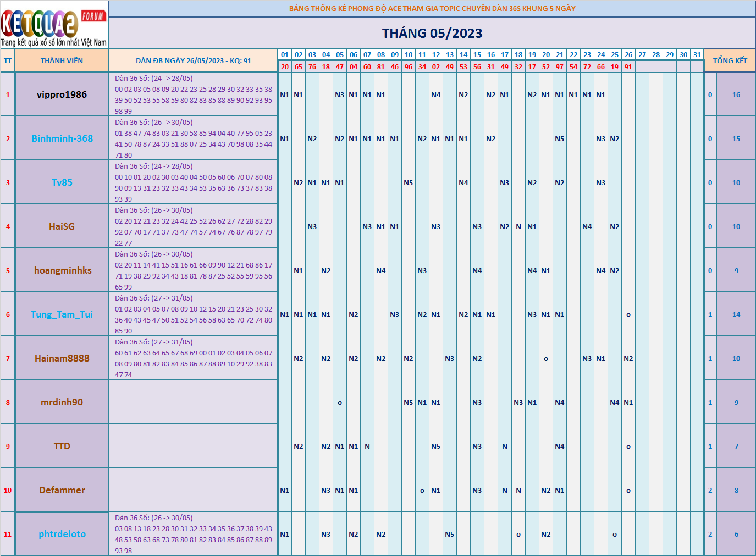Click the 'o' cell in Tung_Tam_Tui row

(628, 315)
